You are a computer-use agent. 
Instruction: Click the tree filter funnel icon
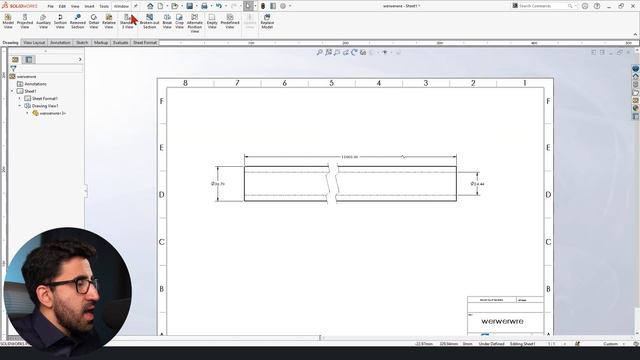coord(13,69)
